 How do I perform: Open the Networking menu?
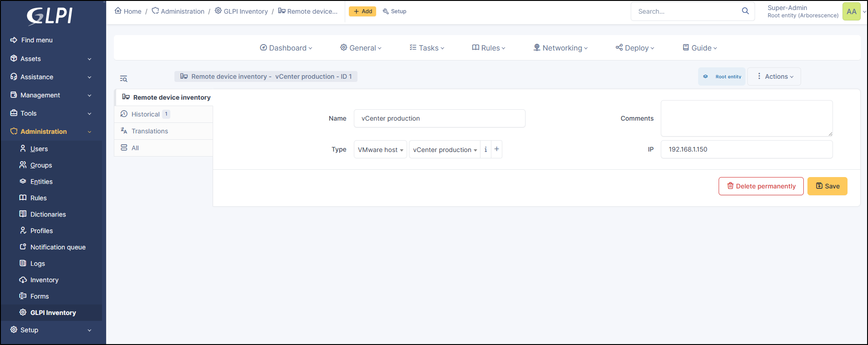(561, 48)
